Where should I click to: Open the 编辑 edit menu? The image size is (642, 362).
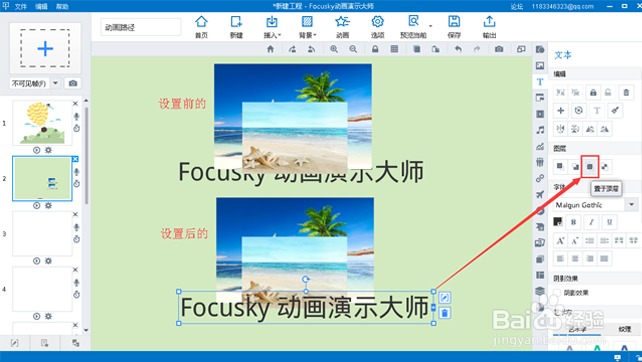pyautogui.click(x=41, y=7)
